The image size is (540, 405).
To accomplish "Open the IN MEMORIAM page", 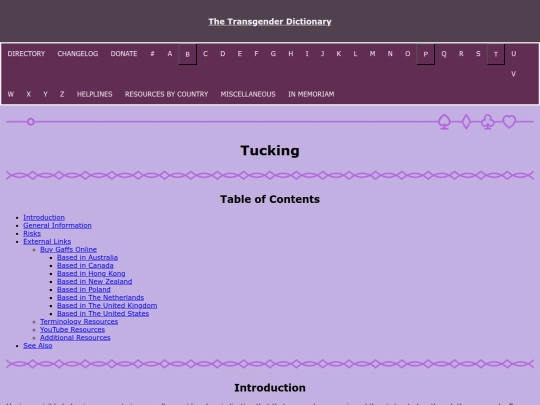I will point(311,94).
